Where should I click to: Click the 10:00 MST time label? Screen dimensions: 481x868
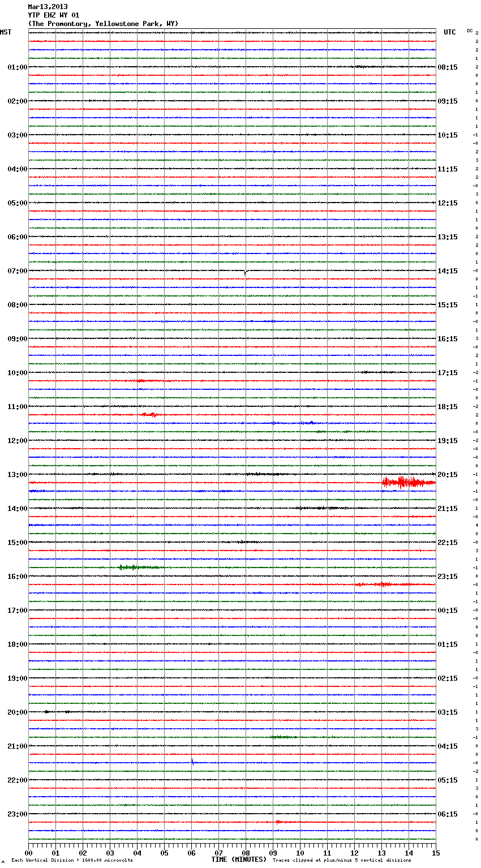click(x=18, y=373)
